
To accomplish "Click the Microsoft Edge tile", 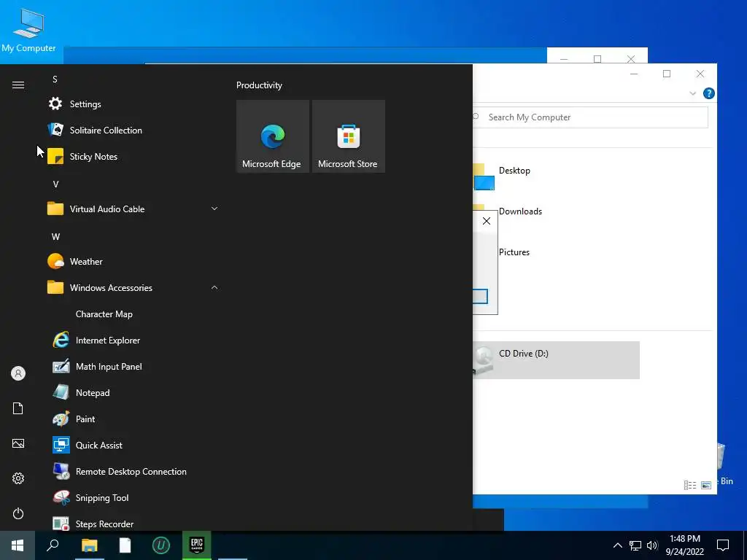I will (x=273, y=136).
